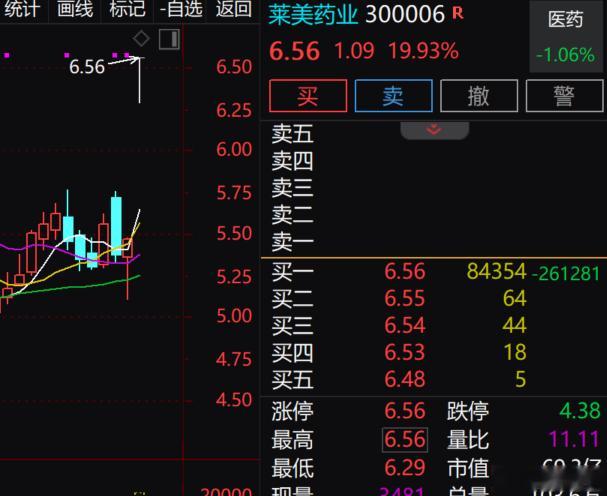607x496 pixels.
Task: Click stock name 莱美药业
Action: click(313, 15)
